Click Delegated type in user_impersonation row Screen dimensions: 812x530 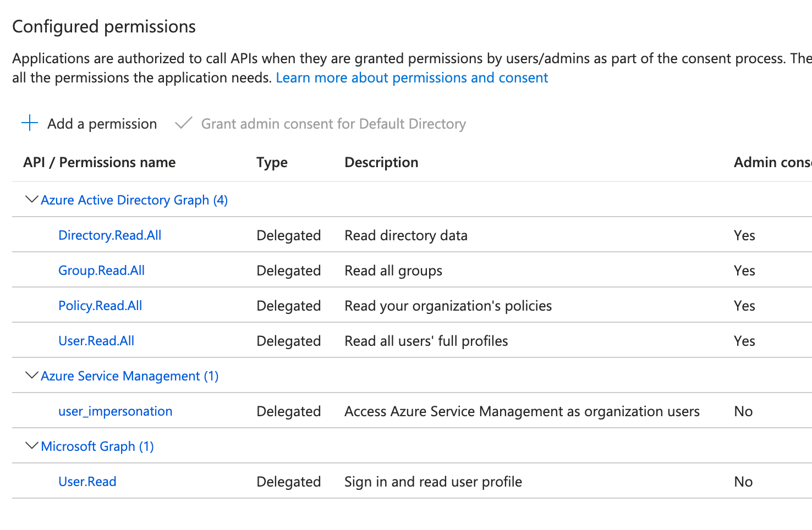tap(289, 411)
